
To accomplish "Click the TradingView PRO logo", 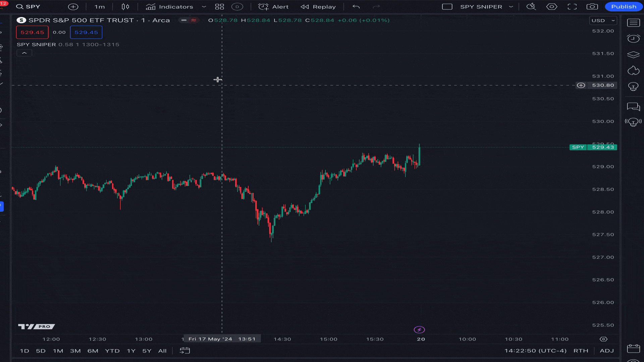I will 36,326.
